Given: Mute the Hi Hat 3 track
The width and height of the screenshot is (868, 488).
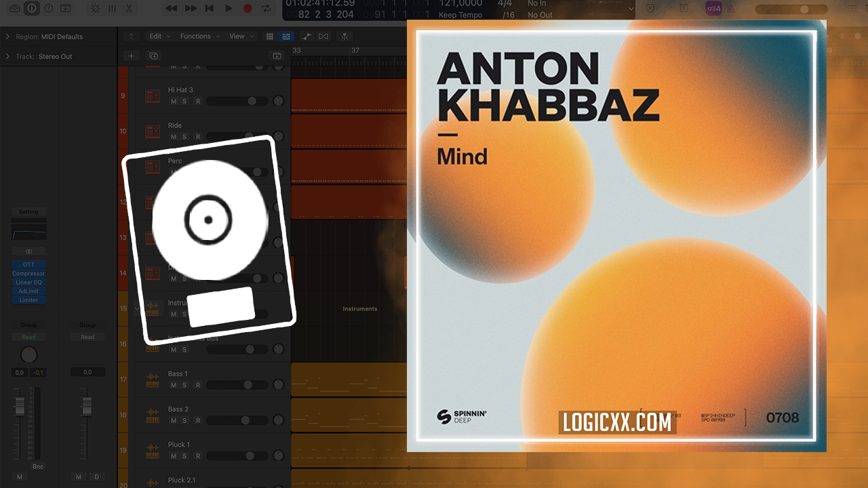Looking at the screenshot, I should (x=174, y=101).
